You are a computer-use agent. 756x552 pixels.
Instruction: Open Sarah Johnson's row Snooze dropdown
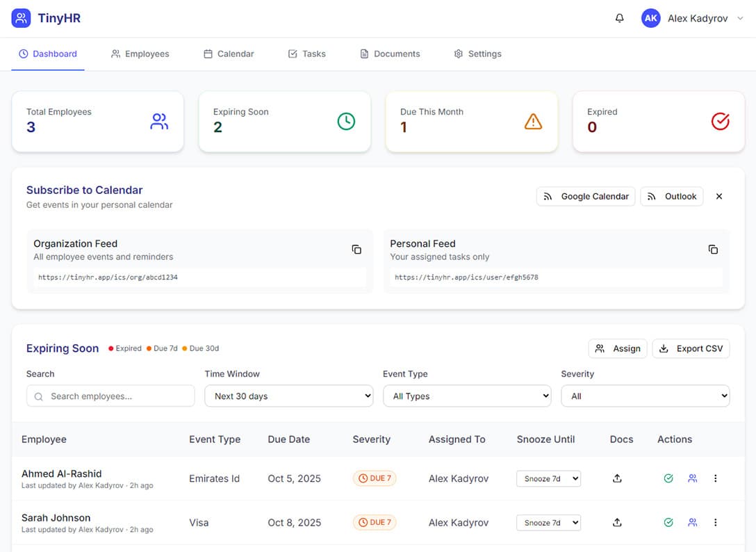coord(548,522)
